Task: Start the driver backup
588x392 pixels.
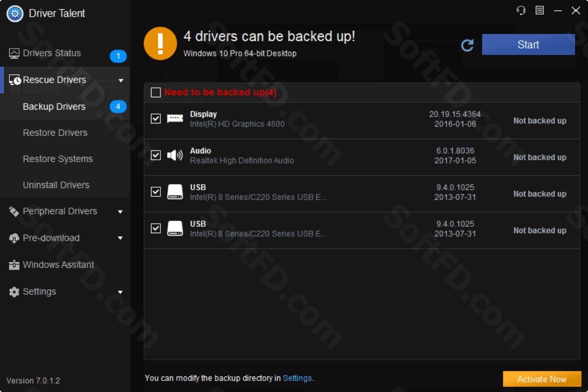Action: pos(528,44)
